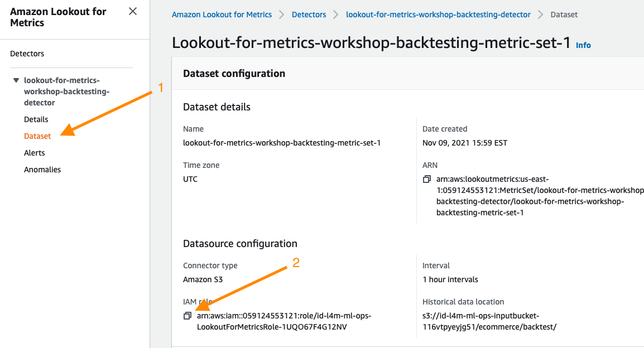Open the Info link beside the title
Image resolution: width=644 pixels, height=348 pixels.
(x=583, y=45)
